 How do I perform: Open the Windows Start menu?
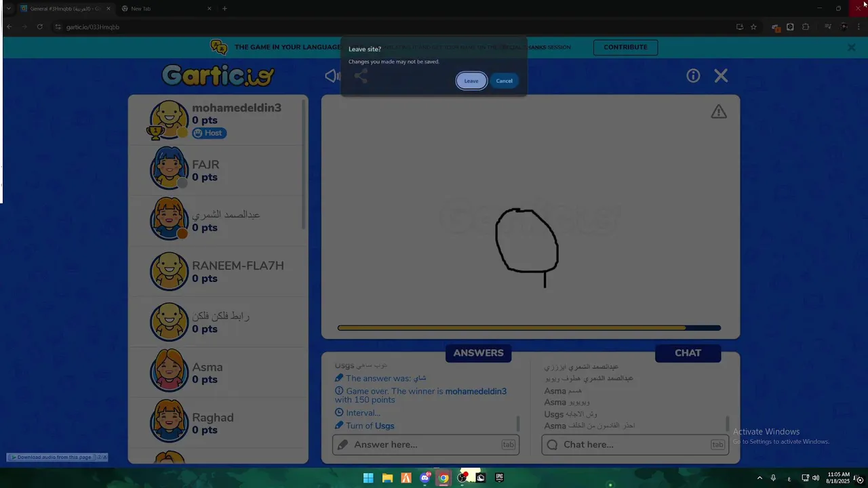(x=368, y=478)
